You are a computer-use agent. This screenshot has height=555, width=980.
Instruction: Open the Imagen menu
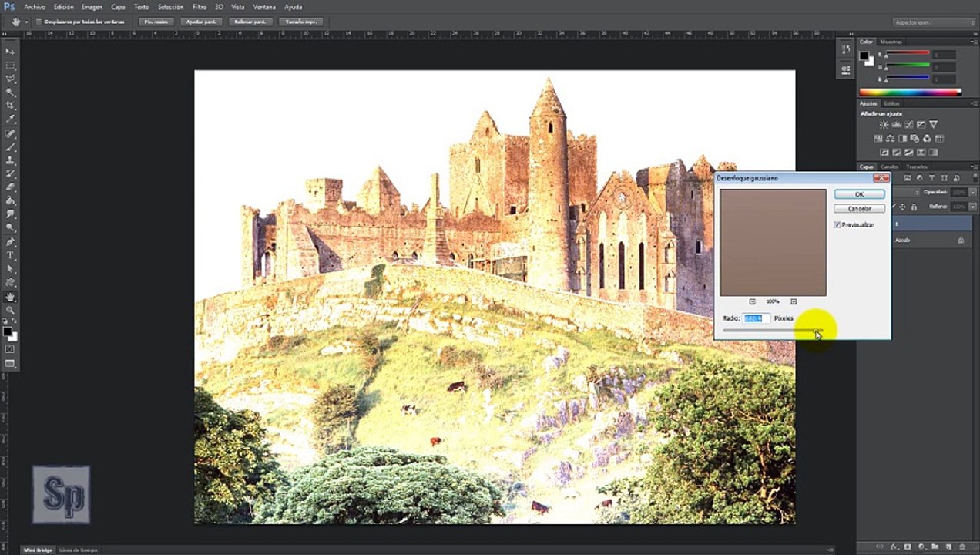[x=92, y=7]
